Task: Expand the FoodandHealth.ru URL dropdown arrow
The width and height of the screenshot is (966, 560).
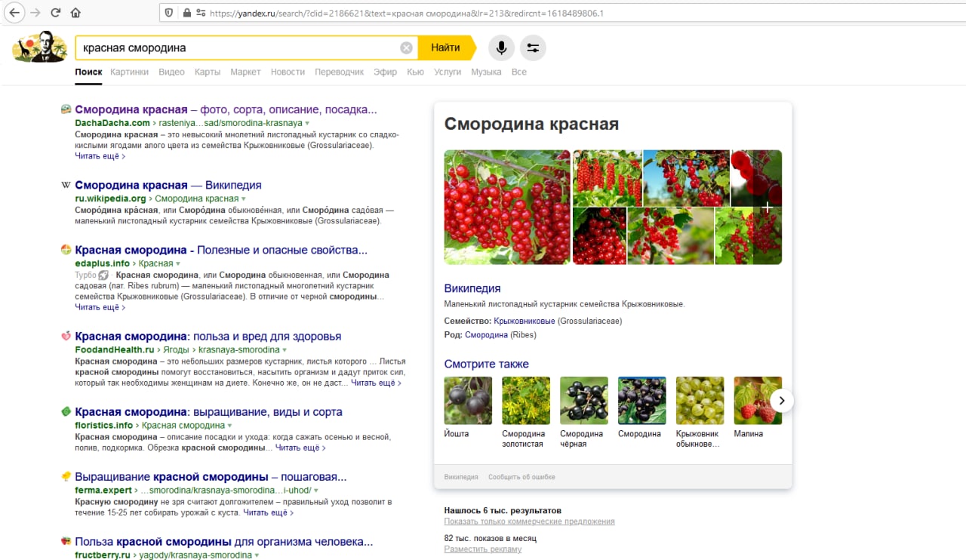Action: [285, 350]
